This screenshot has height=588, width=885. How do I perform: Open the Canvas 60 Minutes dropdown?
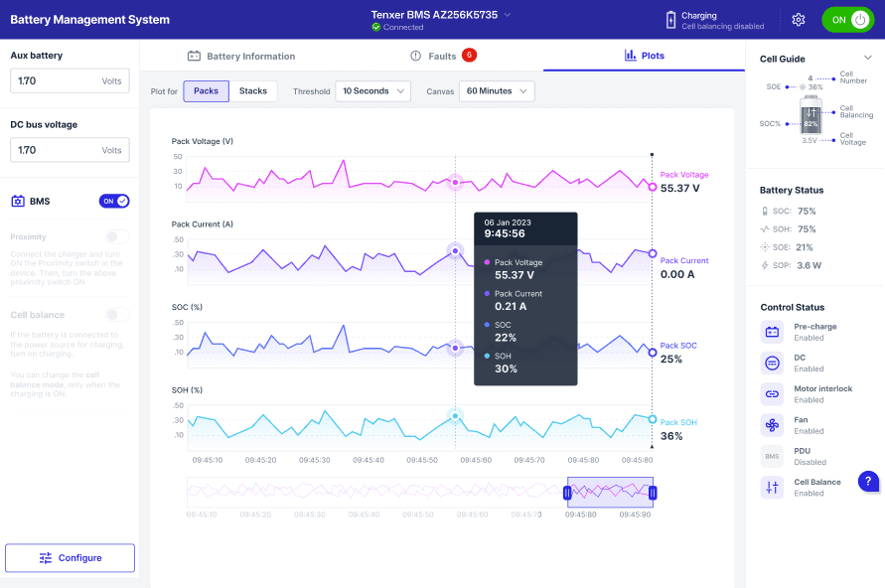(497, 90)
